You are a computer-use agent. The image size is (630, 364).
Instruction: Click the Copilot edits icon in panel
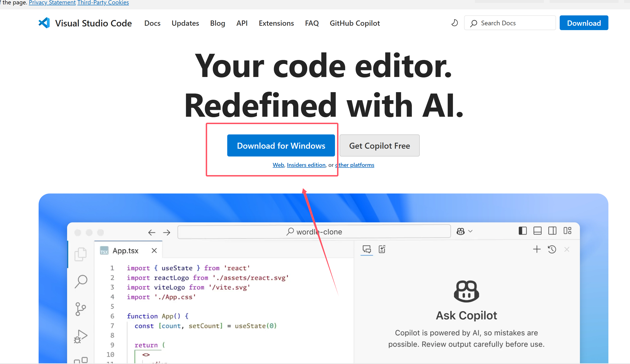(382, 249)
